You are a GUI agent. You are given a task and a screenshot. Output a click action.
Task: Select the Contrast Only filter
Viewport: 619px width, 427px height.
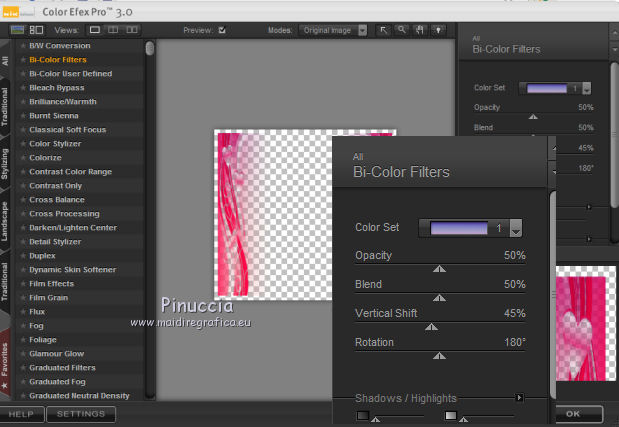click(56, 186)
